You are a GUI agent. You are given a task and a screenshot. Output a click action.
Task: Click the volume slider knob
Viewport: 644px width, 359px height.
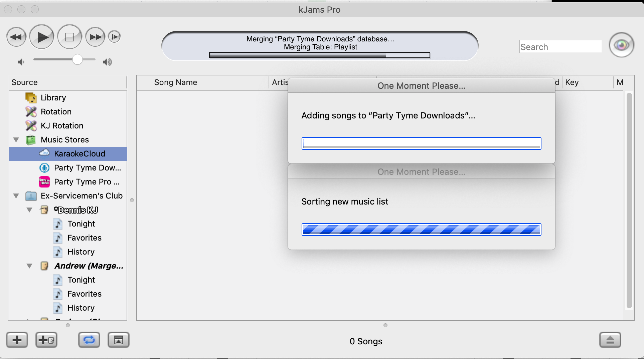(x=77, y=60)
